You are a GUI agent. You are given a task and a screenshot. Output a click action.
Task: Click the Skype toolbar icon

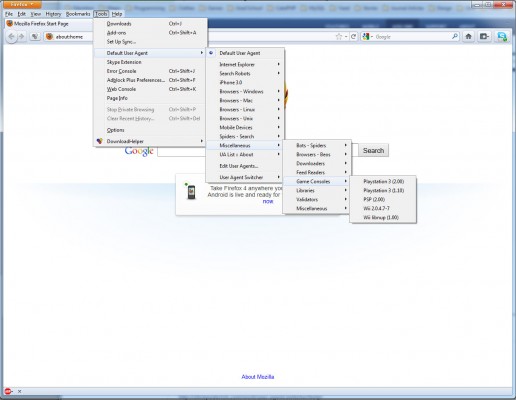pos(502,36)
